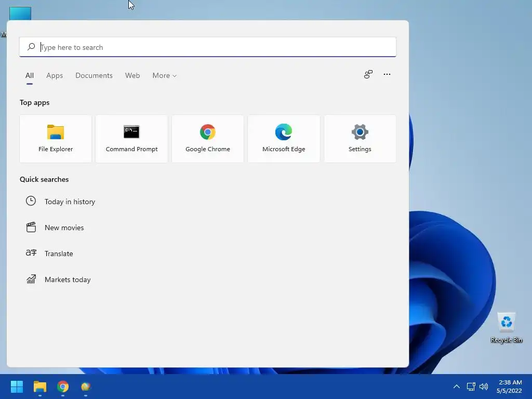Open Settings from Top apps
Screen dimensions: 532x399
coord(360,139)
